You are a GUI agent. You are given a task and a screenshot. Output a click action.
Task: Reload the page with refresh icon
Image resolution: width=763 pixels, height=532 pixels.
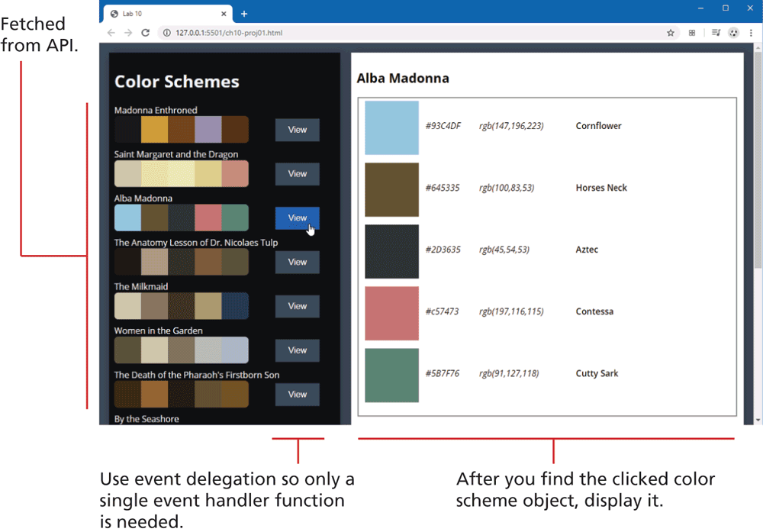[x=146, y=33]
